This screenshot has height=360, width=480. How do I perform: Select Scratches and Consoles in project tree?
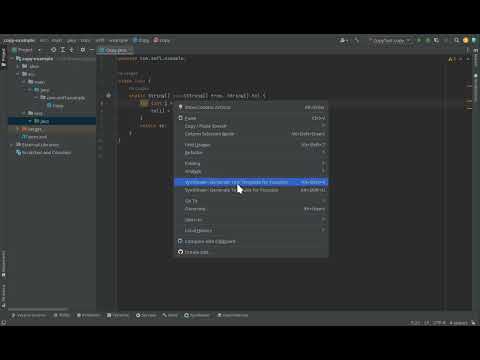point(43,153)
